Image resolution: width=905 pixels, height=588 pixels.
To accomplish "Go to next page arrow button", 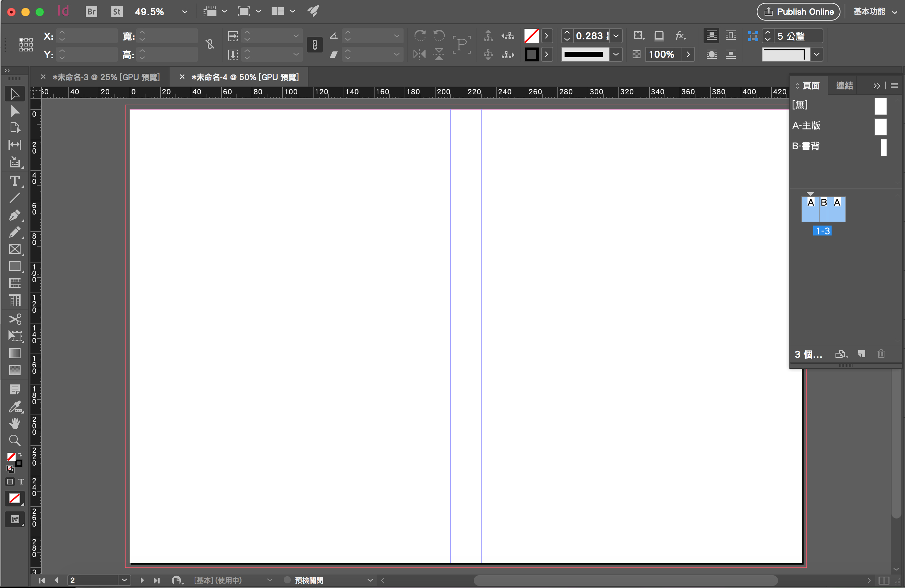I will [142, 581].
